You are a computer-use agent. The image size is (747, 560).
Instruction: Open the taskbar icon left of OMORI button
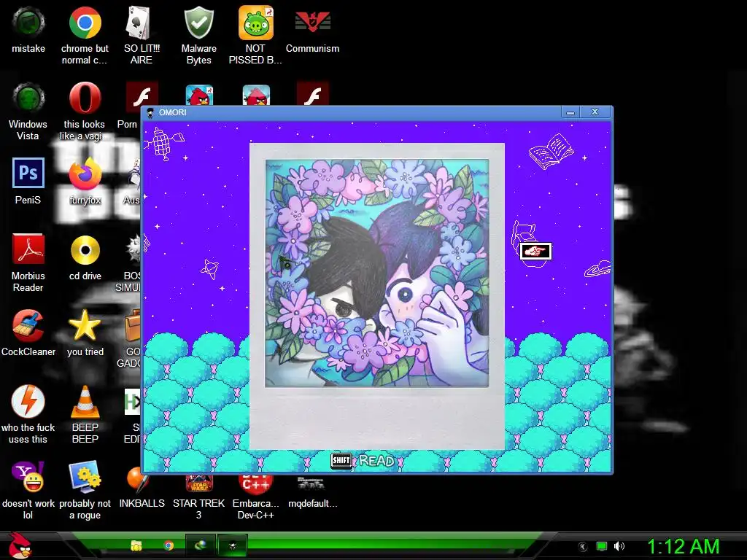(x=200, y=545)
